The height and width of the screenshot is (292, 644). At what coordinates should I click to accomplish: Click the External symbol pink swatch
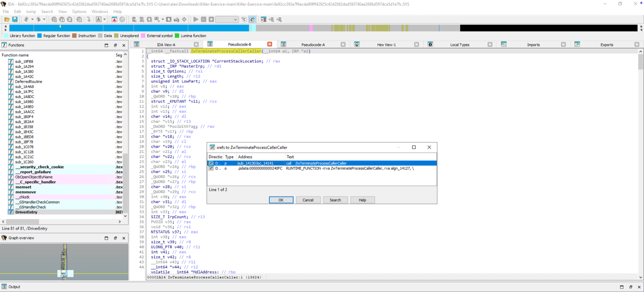pyautogui.click(x=143, y=35)
